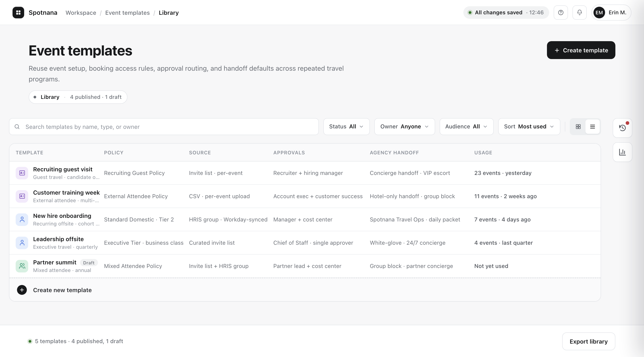
Task: Click the Partner summit template icon
Action: coord(22,266)
